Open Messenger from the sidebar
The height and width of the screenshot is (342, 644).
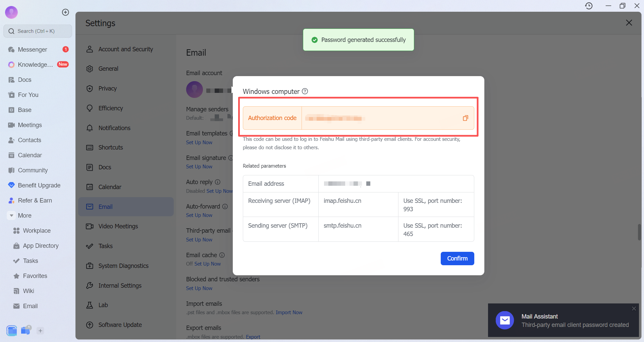pyautogui.click(x=33, y=50)
